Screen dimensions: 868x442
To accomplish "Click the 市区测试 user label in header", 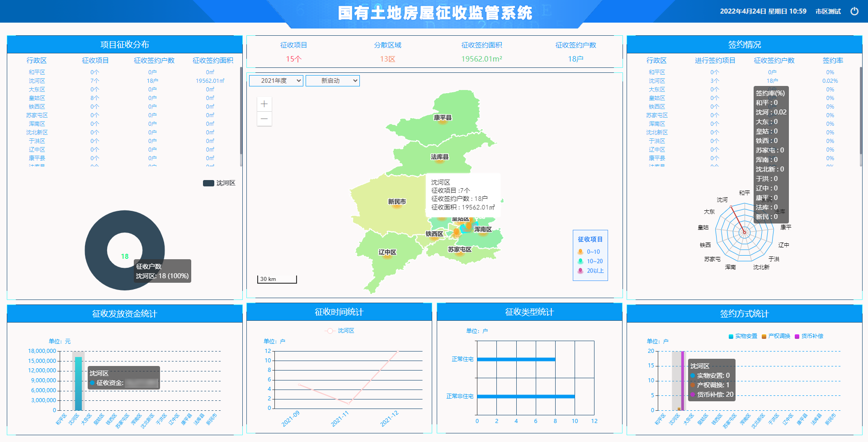I will click(x=828, y=11).
